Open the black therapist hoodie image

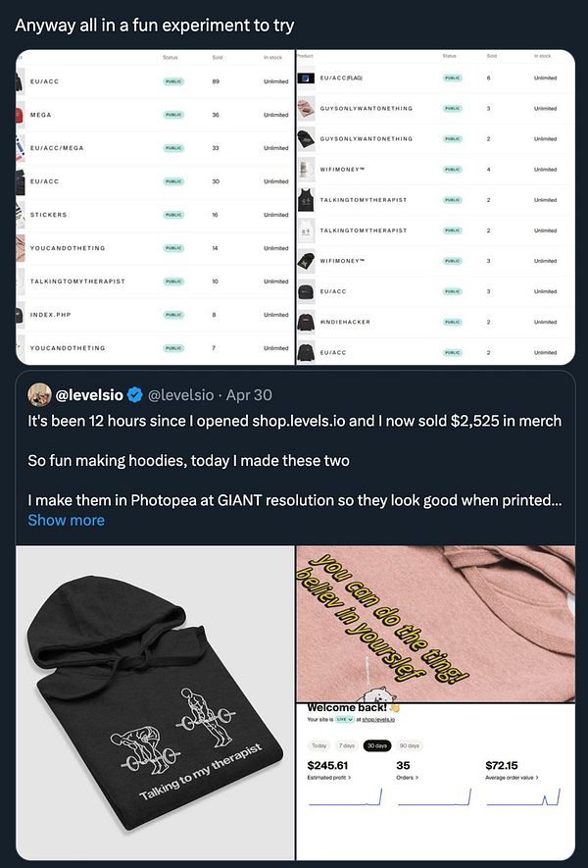(x=155, y=702)
